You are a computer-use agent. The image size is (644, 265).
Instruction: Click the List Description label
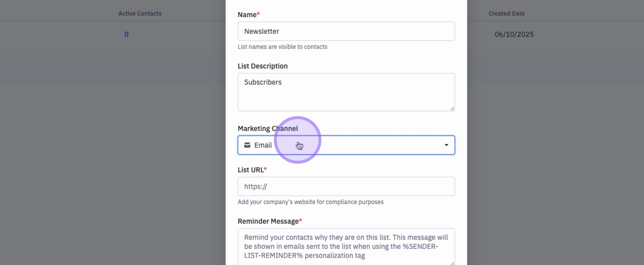(262, 66)
